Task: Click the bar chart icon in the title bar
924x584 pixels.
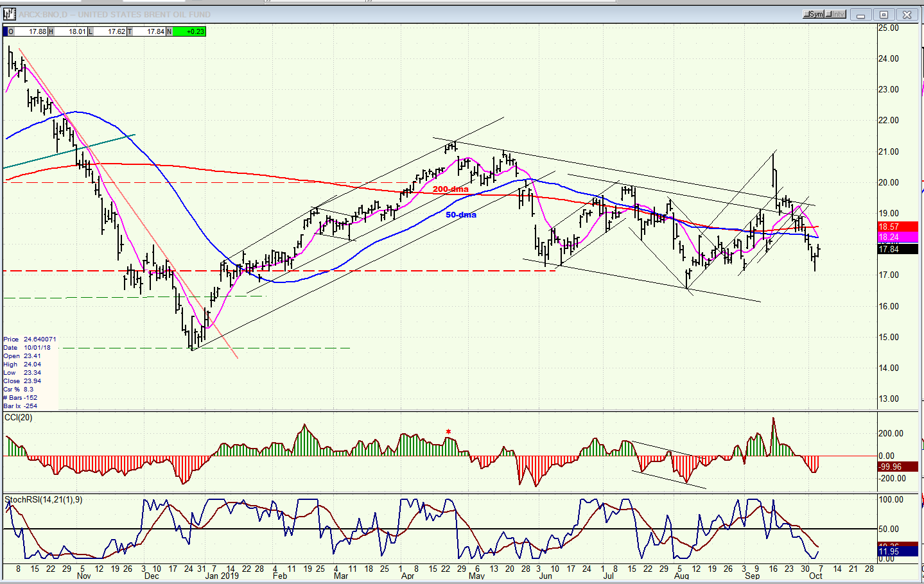Action: click(9, 13)
